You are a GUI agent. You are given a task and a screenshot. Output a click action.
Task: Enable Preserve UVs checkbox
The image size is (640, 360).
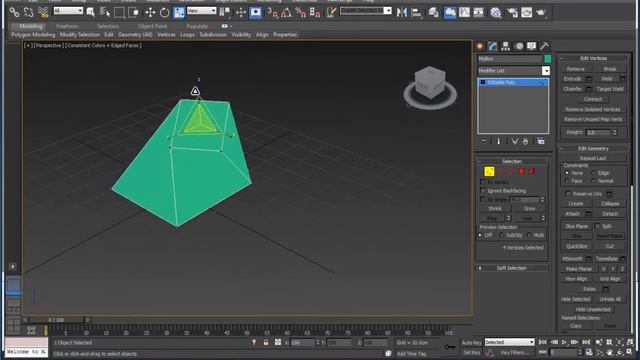click(x=568, y=193)
